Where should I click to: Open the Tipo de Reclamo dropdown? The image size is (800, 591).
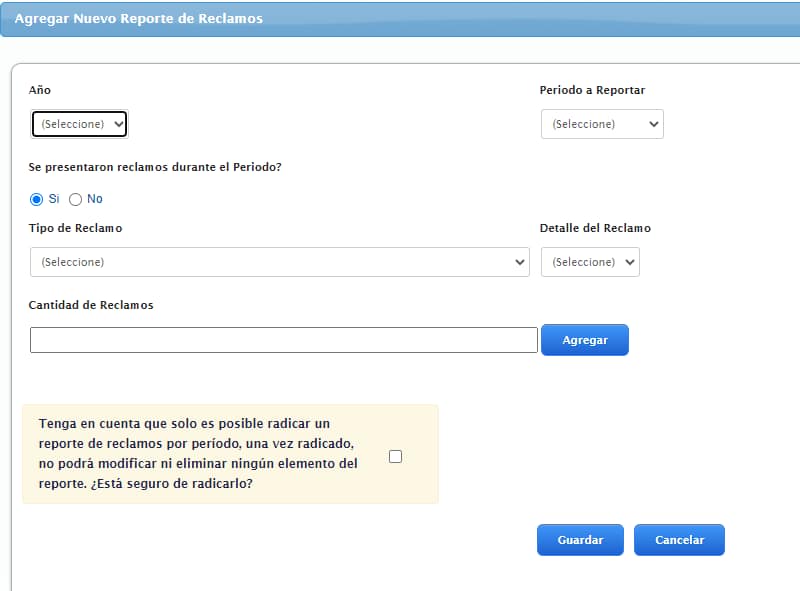click(279, 262)
